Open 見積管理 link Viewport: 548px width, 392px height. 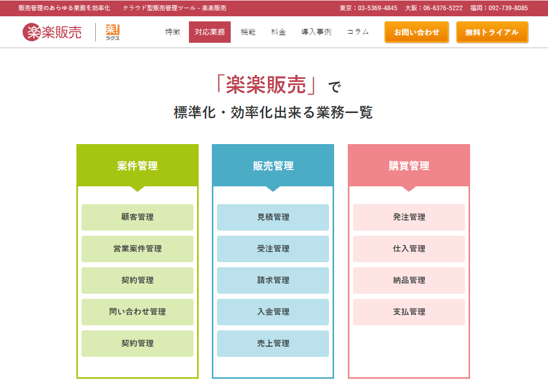click(273, 217)
